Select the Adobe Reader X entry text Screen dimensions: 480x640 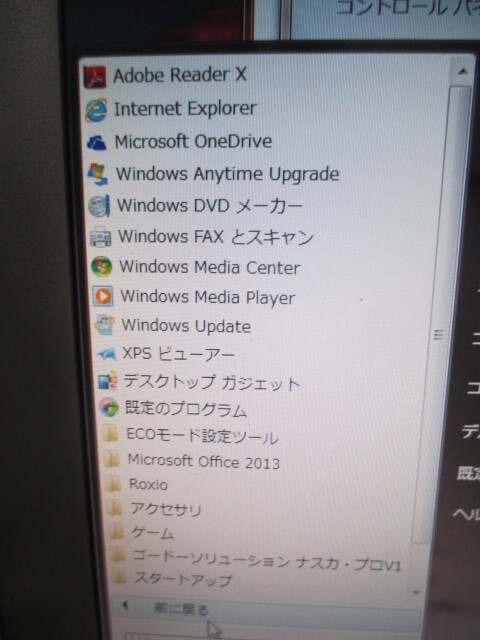180,75
